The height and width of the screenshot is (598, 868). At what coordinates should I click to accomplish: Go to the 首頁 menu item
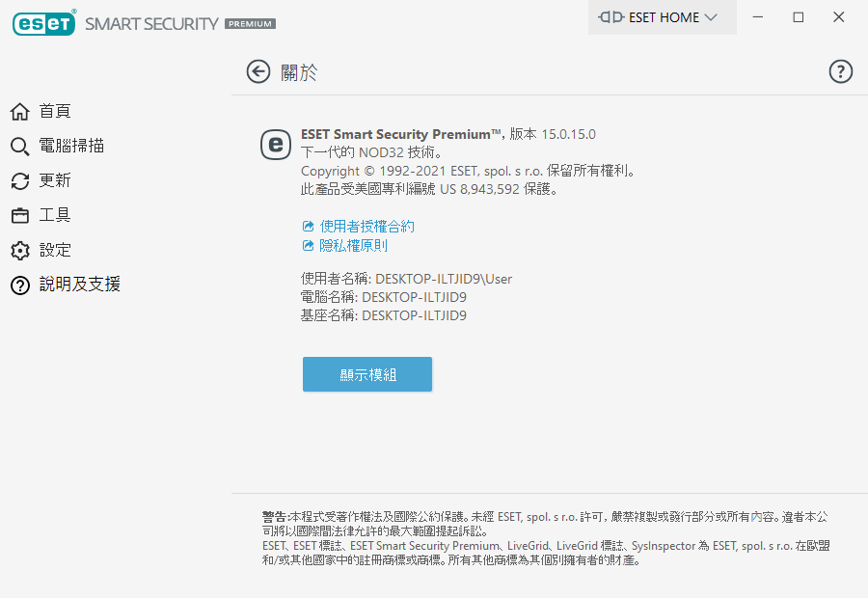tap(55, 112)
